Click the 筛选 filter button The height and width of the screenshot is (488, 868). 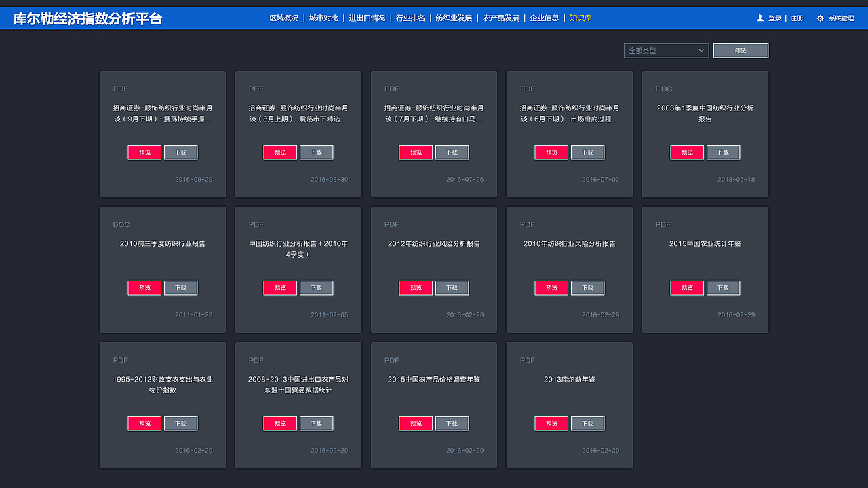(741, 50)
